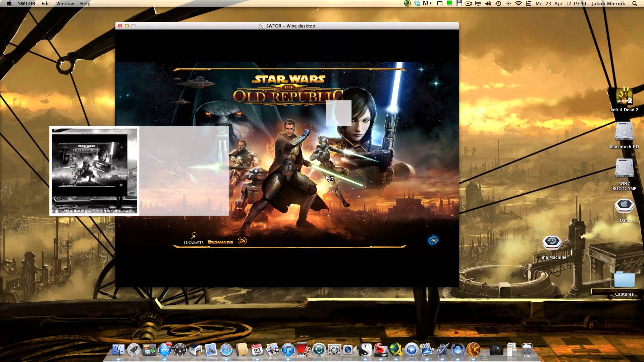Open the Captures folder on desktop
Viewport: 644px width, 362px height.
click(624, 280)
